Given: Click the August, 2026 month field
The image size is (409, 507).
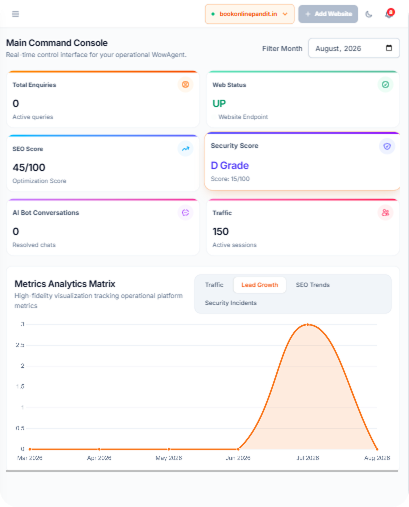Looking at the screenshot, I should click(x=354, y=48).
